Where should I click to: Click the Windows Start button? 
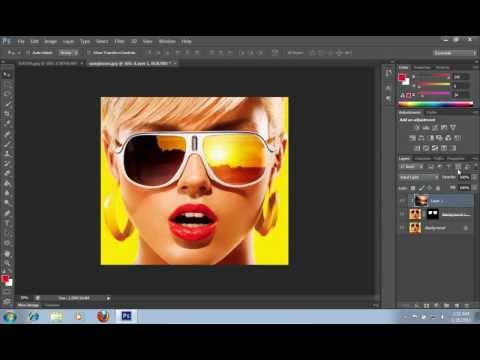[x=10, y=316]
